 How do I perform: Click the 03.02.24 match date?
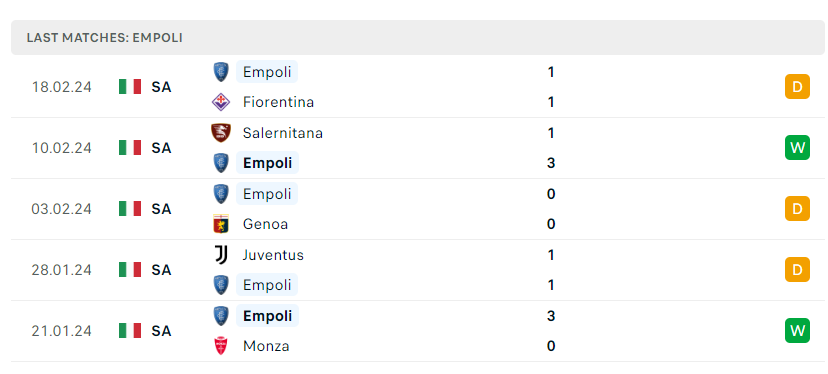pos(61,209)
